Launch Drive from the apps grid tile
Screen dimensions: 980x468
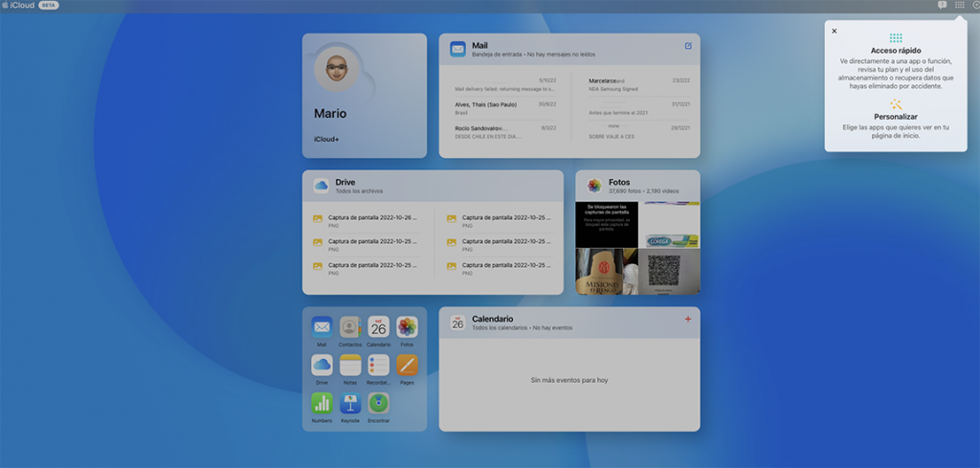322,365
